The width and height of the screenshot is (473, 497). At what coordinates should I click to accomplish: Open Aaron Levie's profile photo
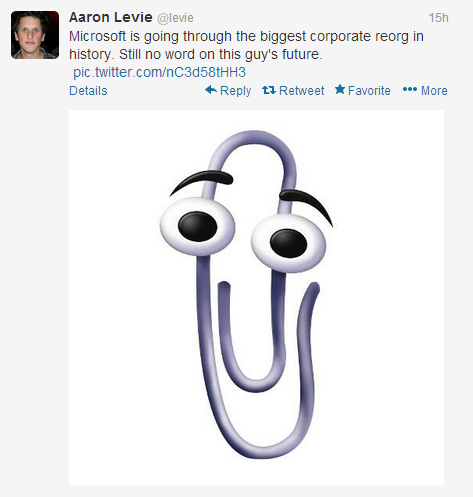(35, 35)
